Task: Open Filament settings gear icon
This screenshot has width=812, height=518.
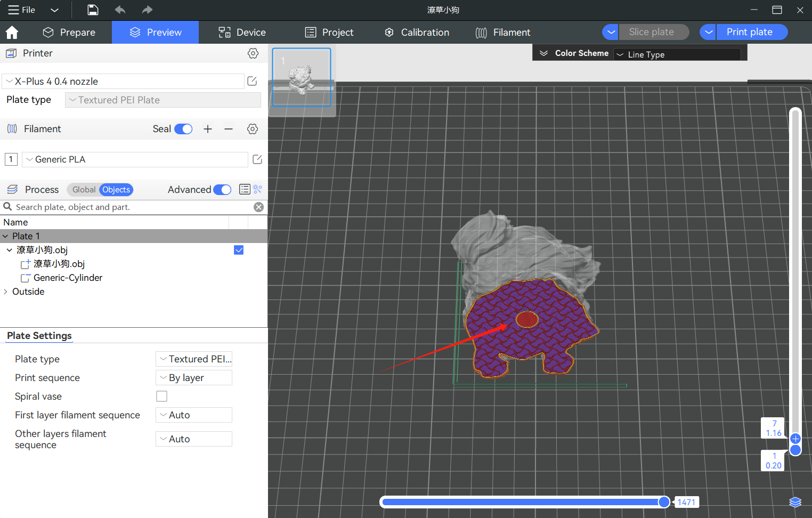Action: 253,129
